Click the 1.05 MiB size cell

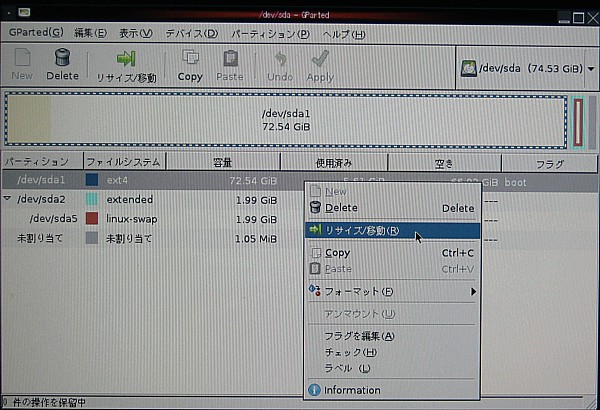point(256,239)
